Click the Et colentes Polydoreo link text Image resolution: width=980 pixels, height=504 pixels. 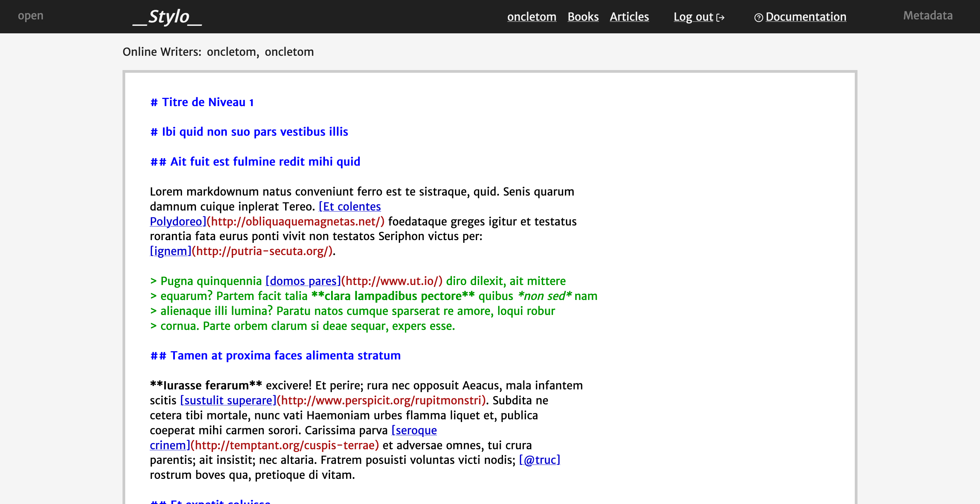coord(349,206)
